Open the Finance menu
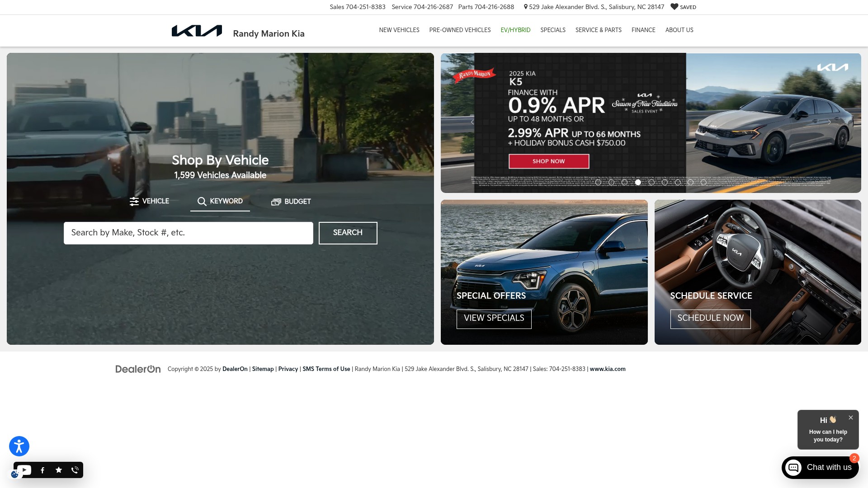 pos(643,30)
